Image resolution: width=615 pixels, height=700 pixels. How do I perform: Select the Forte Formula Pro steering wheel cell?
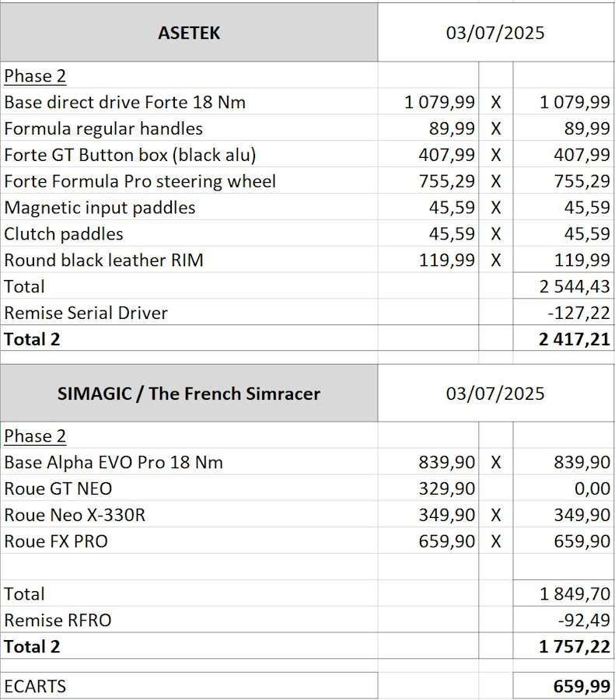189,181
